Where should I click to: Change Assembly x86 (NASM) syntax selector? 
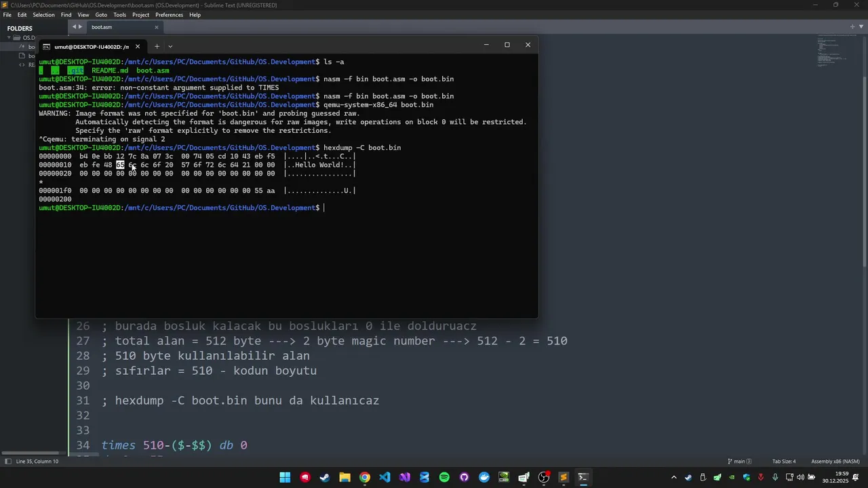pos(835,462)
